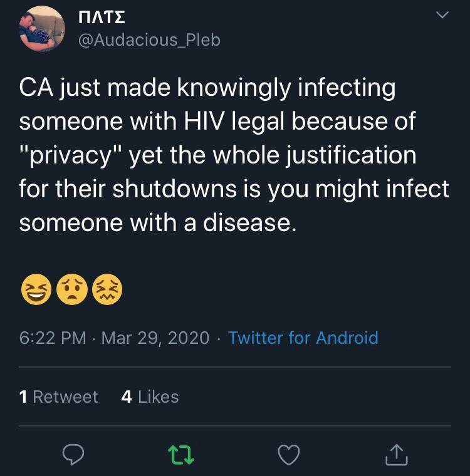The width and height of the screenshot is (470, 476).
Task: Click the Mar 29, 2020 date
Action: click(155, 338)
